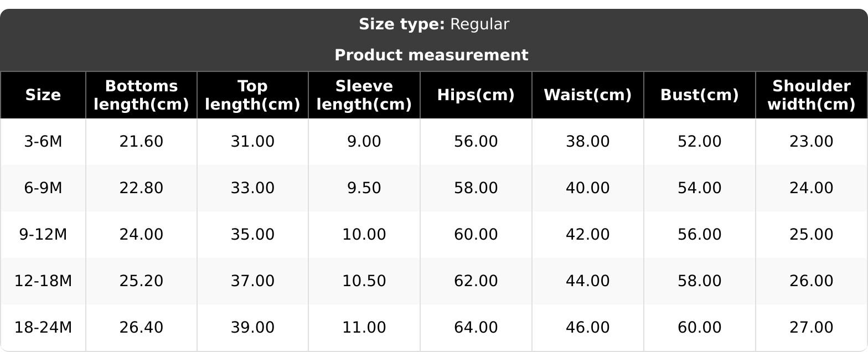Select the Bust(cm) column header

point(699,95)
